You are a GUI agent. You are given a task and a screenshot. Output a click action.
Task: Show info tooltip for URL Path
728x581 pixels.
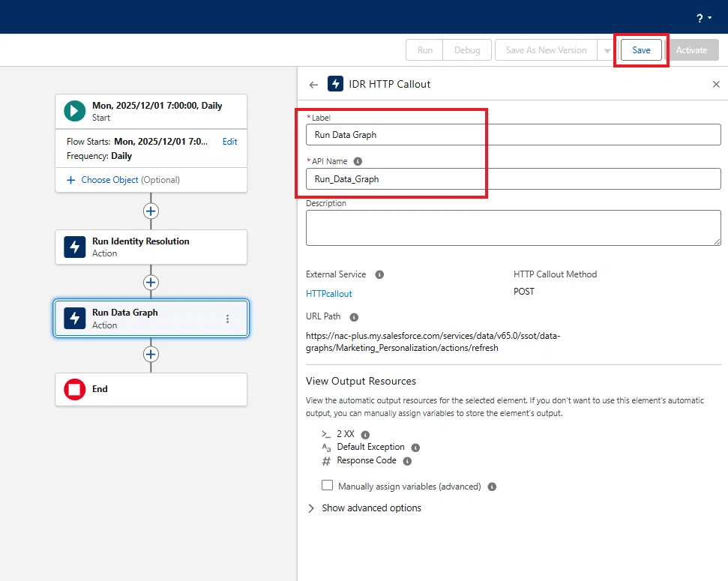[x=354, y=317]
